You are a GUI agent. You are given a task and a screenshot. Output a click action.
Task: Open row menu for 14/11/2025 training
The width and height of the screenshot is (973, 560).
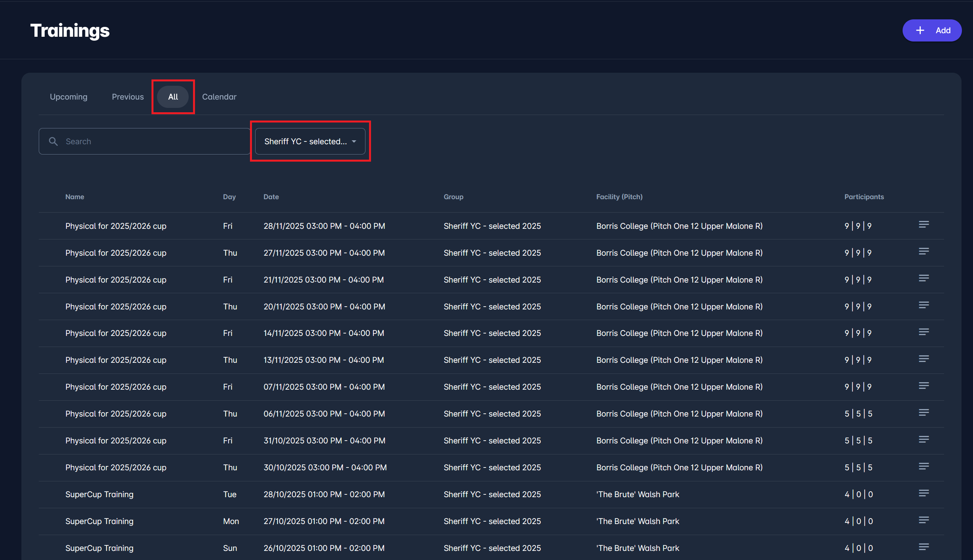924,332
